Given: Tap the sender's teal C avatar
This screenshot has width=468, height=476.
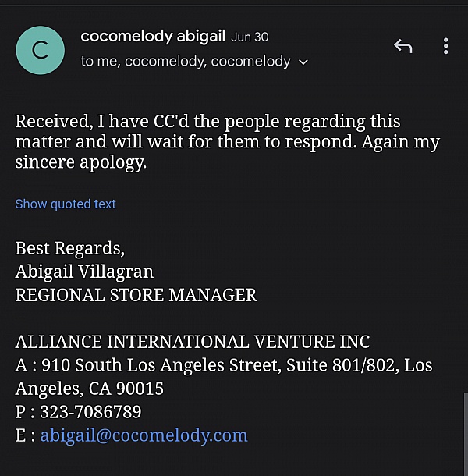Looking at the screenshot, I should pos(40,51).
